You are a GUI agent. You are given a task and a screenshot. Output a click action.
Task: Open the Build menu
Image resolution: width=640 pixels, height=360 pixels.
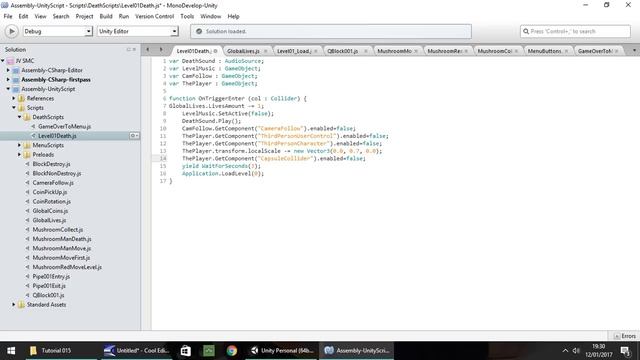tap(106, 16)
